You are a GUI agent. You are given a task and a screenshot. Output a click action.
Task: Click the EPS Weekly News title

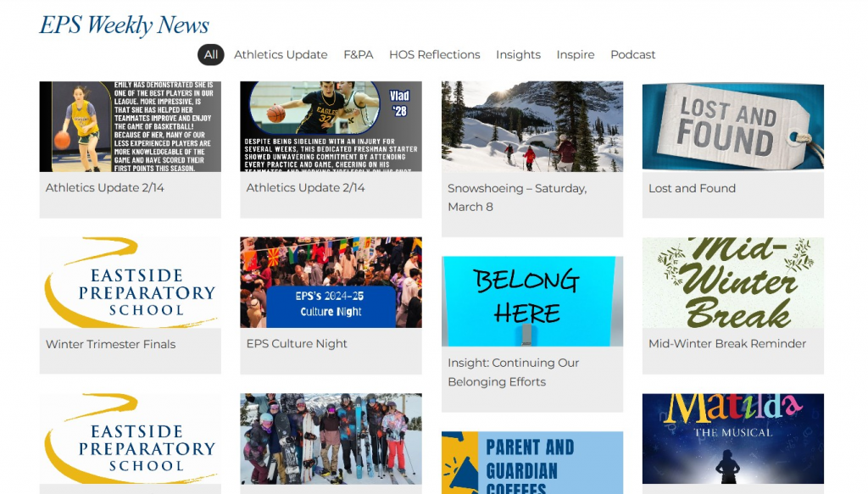[x=124, y=25]
